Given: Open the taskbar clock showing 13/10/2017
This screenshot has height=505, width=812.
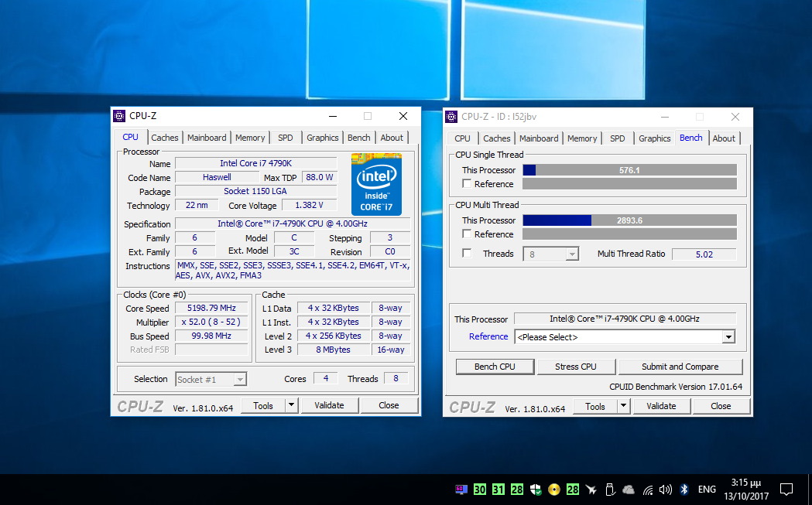Looking at the screenshot, I should coord(746,490).
